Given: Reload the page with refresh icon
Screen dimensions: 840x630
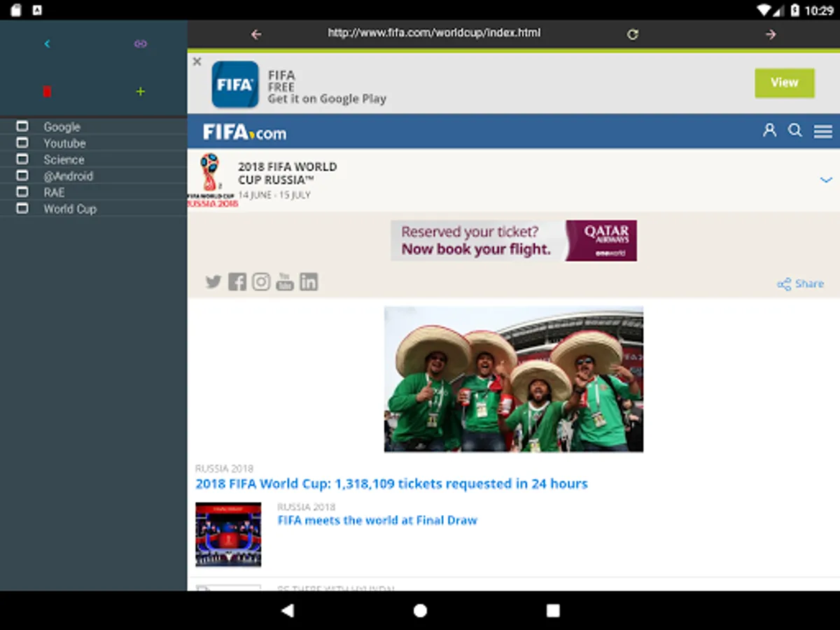Looking at the screenshot, I should [633, 34].
